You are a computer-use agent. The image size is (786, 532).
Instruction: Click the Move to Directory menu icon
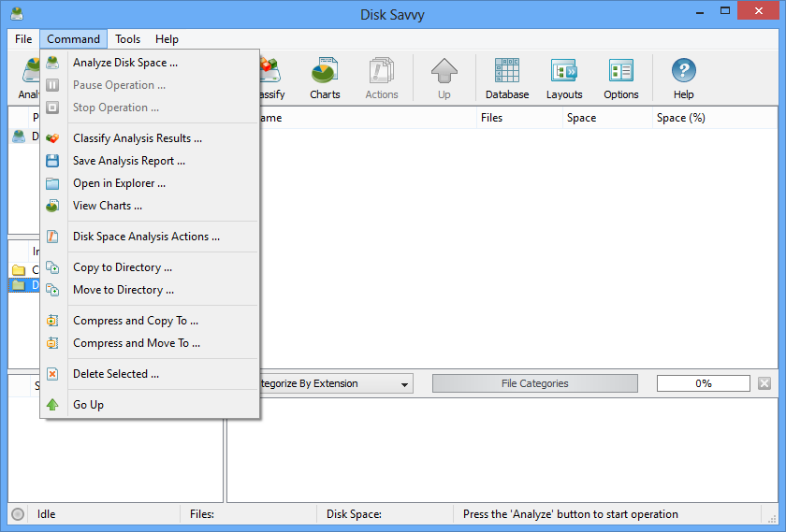[x=52, y=290]
